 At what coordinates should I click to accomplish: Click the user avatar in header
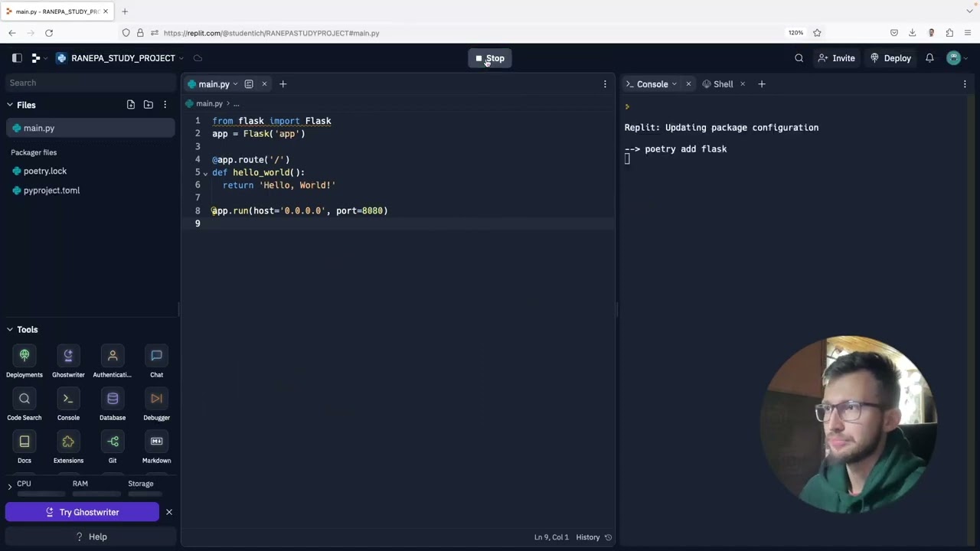click(953, 58)
